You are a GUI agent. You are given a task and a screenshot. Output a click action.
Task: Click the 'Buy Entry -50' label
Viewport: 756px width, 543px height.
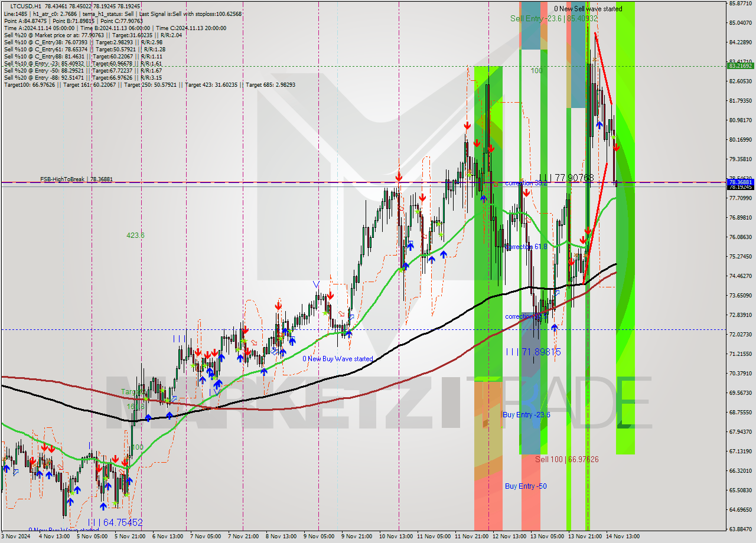point(526,486)
